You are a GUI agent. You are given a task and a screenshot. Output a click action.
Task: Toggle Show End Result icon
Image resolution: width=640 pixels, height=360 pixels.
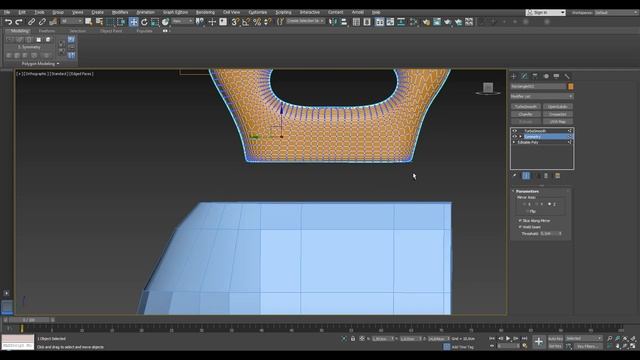(526, 176)
